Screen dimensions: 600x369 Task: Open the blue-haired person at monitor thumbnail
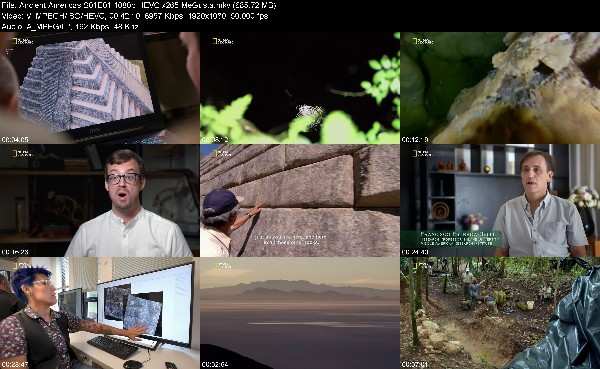[x=99, y=313]
